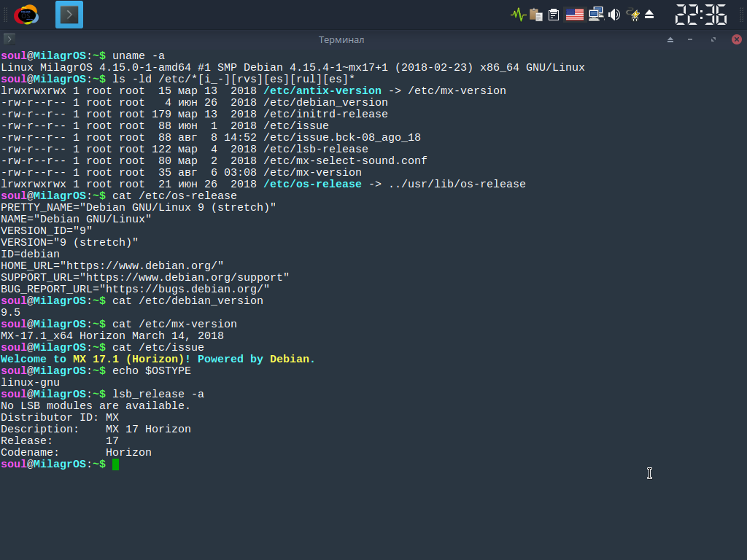Close the Терминал window

pyautogui.click(x=737, y=39)
